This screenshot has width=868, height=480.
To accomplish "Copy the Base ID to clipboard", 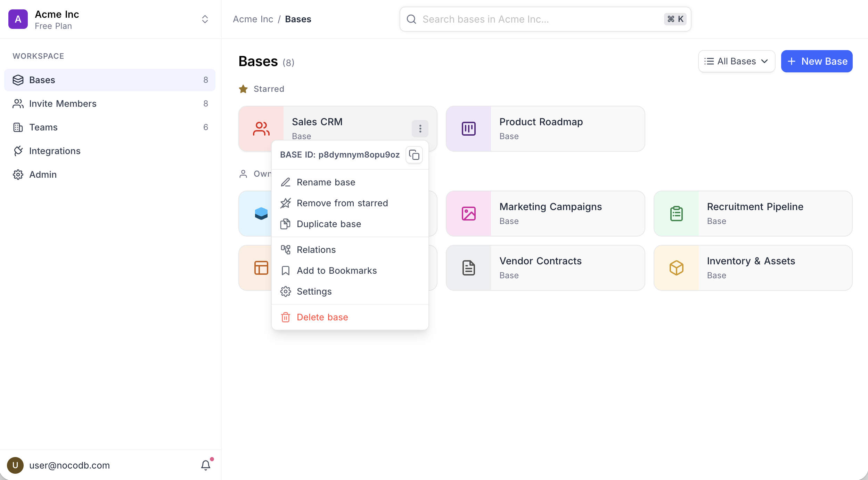I will (414, 155).
